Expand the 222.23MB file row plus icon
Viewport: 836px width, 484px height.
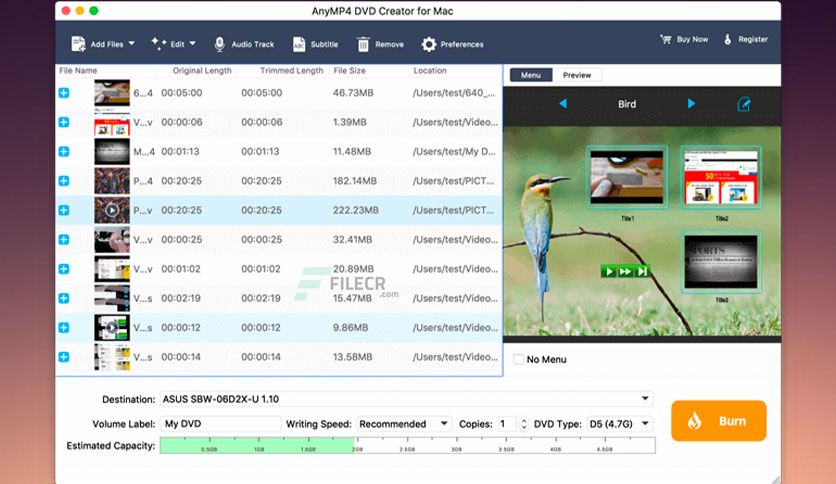tap(64, 210)
